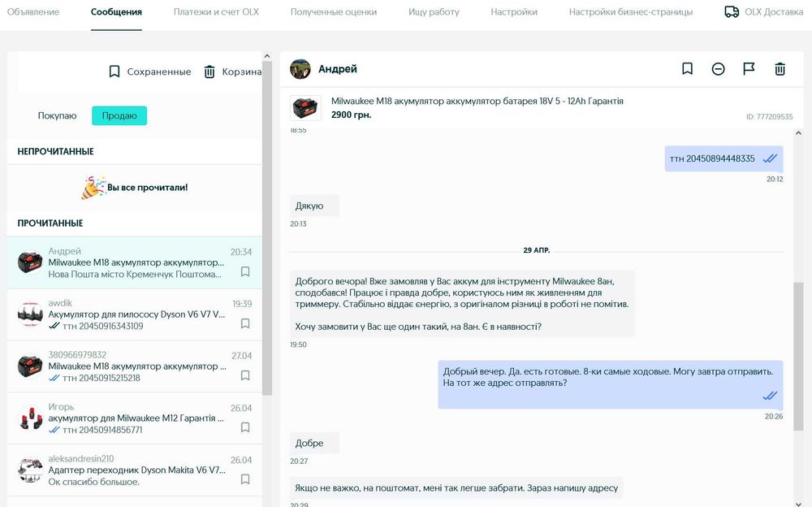The height and width of the screenshot is (507, 812).
Task: Click the aleksandresin210 adapter thumbnail
Action: tap(30, 470)
